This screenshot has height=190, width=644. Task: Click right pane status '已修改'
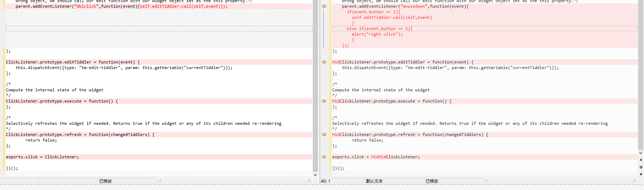[432, 181]
